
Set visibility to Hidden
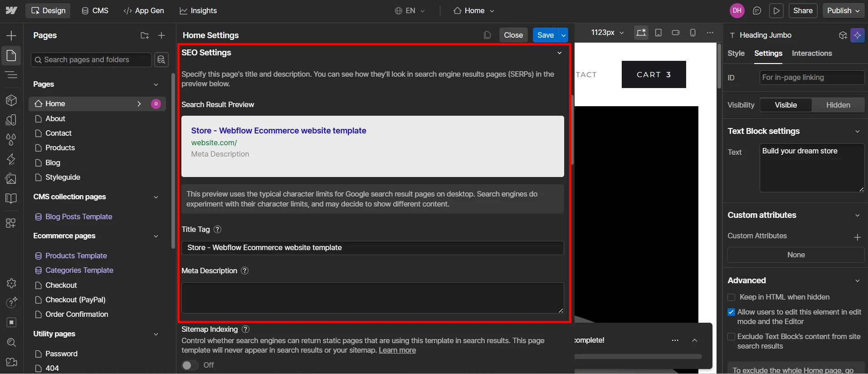(838, 105)
